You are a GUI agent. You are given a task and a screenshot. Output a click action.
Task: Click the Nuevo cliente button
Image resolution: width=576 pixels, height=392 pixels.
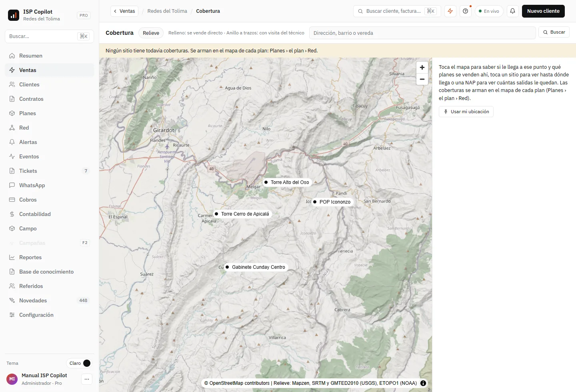(x=543, y=11)
